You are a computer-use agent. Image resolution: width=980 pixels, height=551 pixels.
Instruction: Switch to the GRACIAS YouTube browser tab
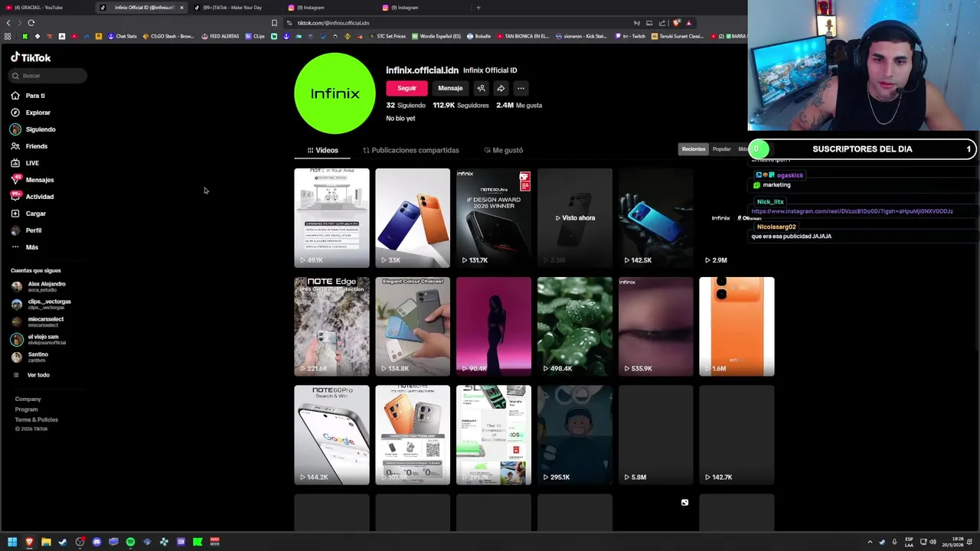(x=46, y=8)
